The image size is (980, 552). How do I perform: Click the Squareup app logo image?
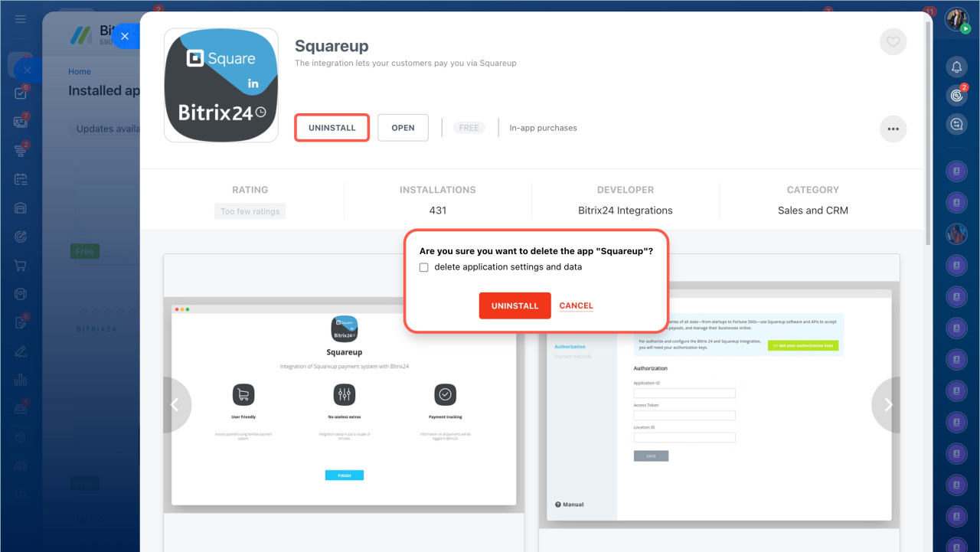pos(221,86)
